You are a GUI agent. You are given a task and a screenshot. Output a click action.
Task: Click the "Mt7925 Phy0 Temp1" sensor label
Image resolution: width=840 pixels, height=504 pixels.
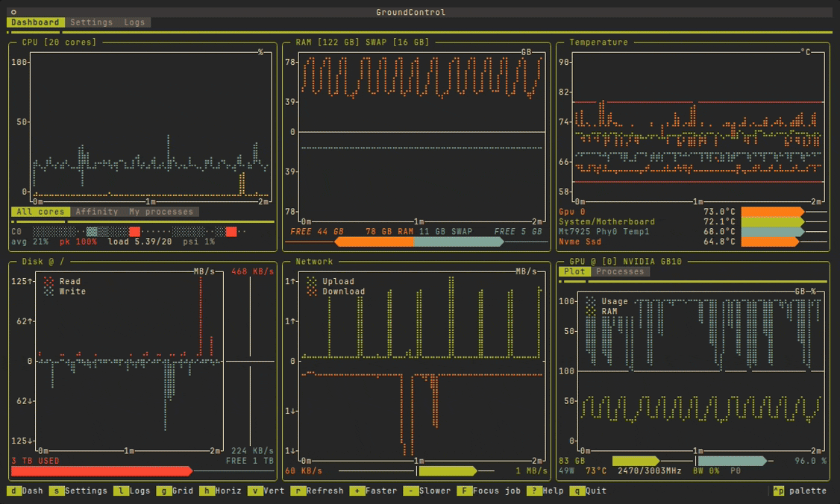click(x=604, y=232)
